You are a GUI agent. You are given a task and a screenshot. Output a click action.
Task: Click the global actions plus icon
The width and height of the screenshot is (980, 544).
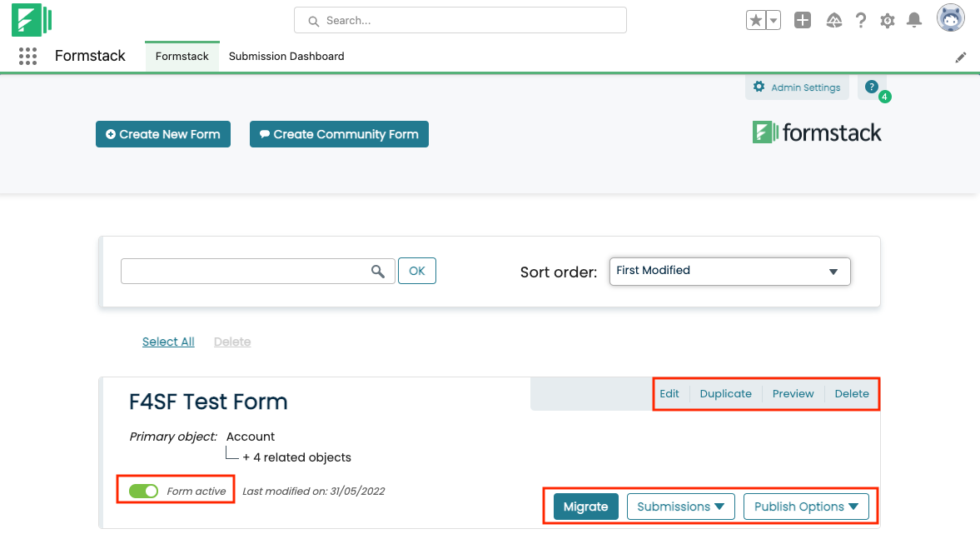coord(803,21)
